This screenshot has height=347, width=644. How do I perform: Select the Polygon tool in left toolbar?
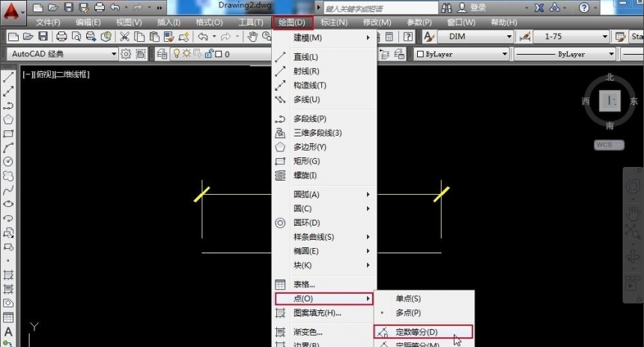[8, 119]
